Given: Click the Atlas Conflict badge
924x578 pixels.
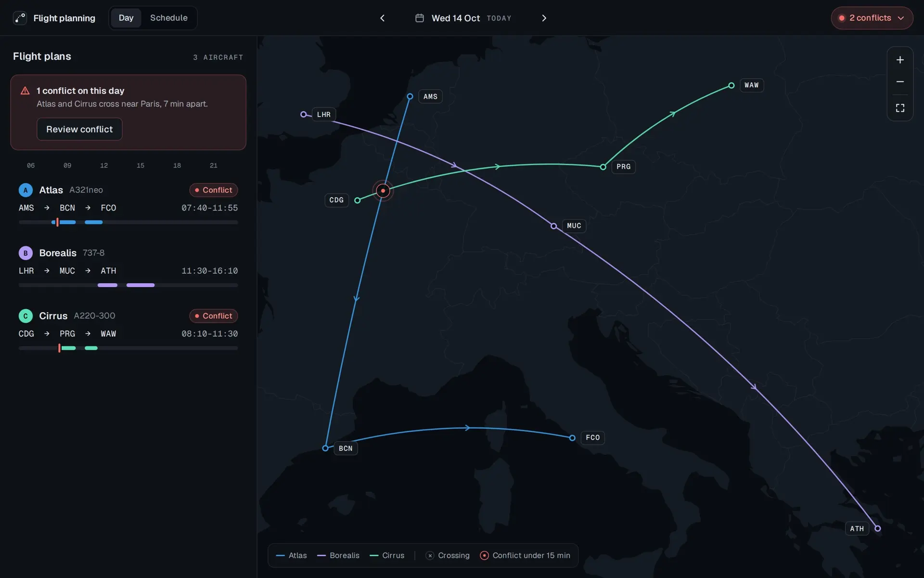Looking at the screenshot, I should click(214, 190).
